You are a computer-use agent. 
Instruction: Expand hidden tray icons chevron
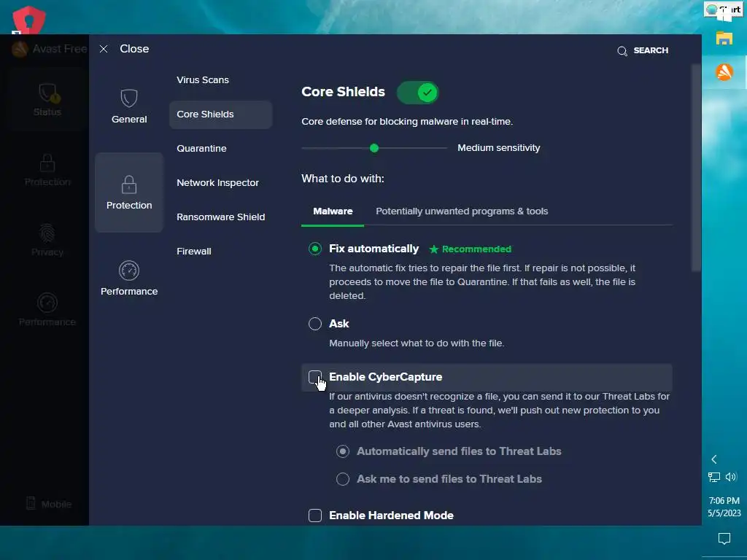point(713,459)
